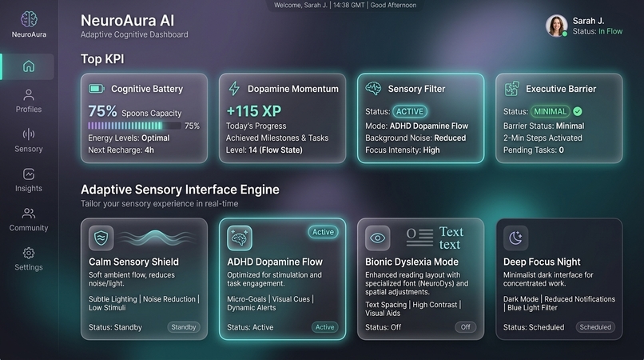Viewport: 644px width, 360px height.
Task: Click the ADHD Dopamine Flow brain icon
Action: (240, 238)
